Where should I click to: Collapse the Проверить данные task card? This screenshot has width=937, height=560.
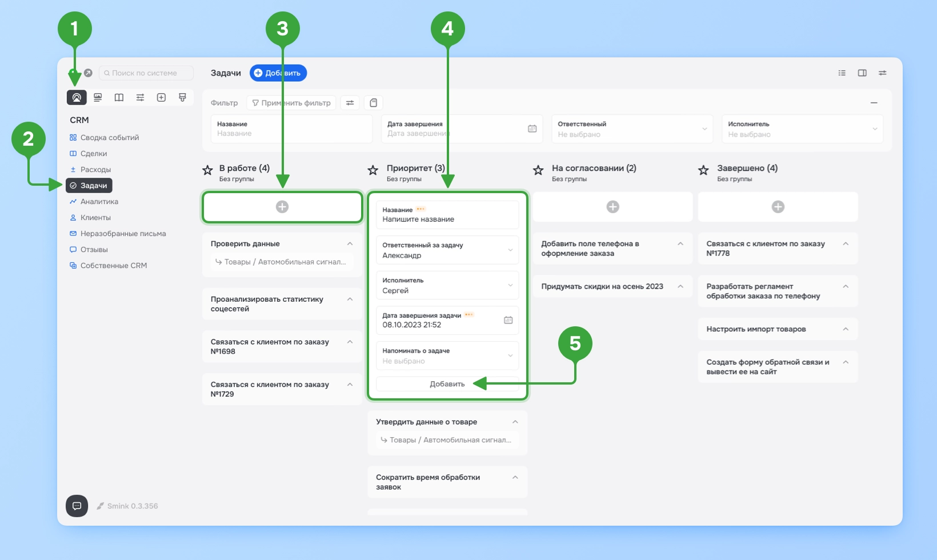(x=350, y=244)
